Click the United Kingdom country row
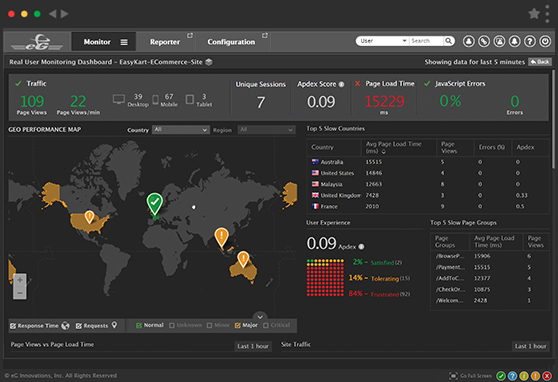 click(428, 195)
